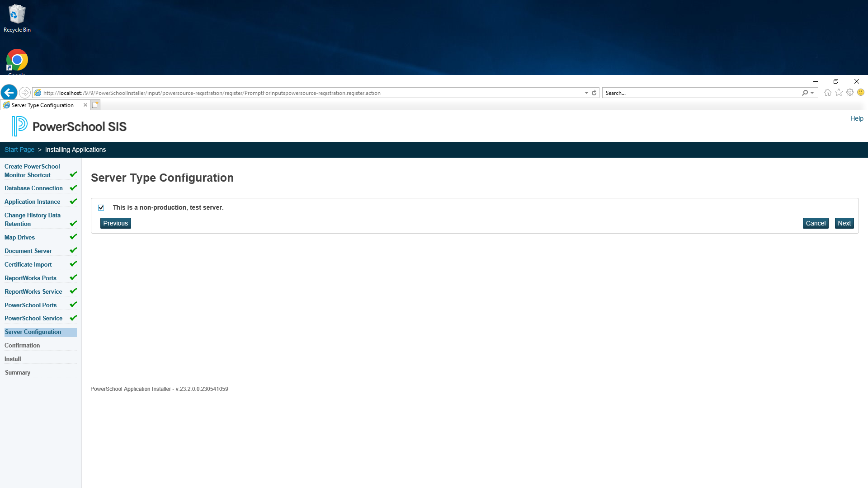The height and width of the screenshot is (488, 868).
Task: Click the Server Type Configuration heading
Action: point(162,178)
